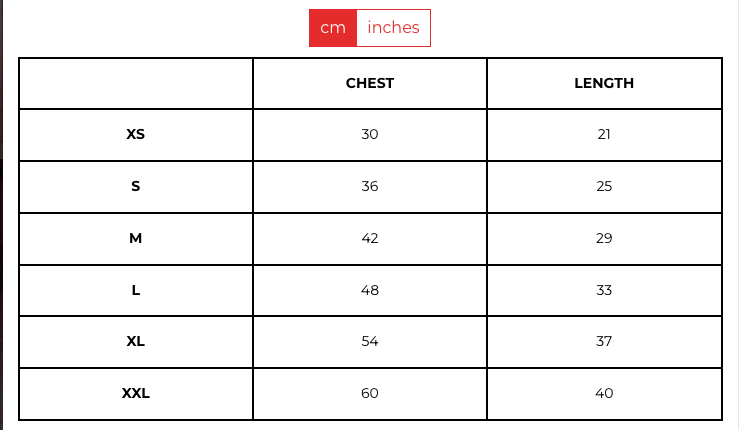
Task: Click L length value 33
Action: pyautogui.click(x=604, y=290)
